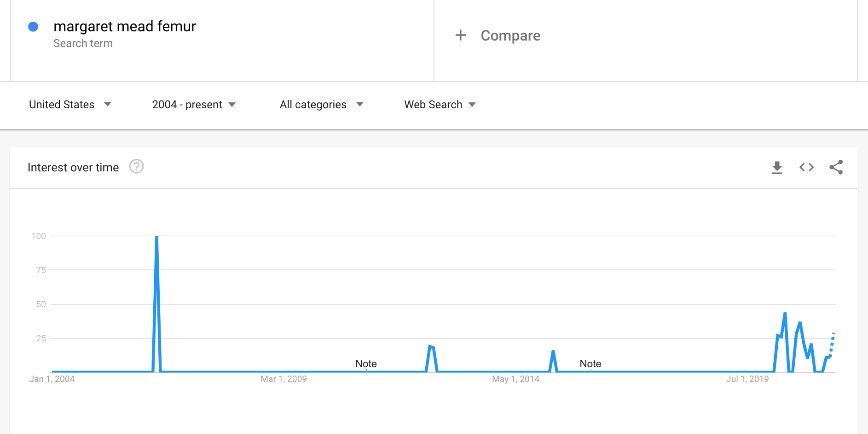Image resolution: width=868 pixels, height=434 pixels.
Task: Click the chart spike near 2012
Action: 431,346
